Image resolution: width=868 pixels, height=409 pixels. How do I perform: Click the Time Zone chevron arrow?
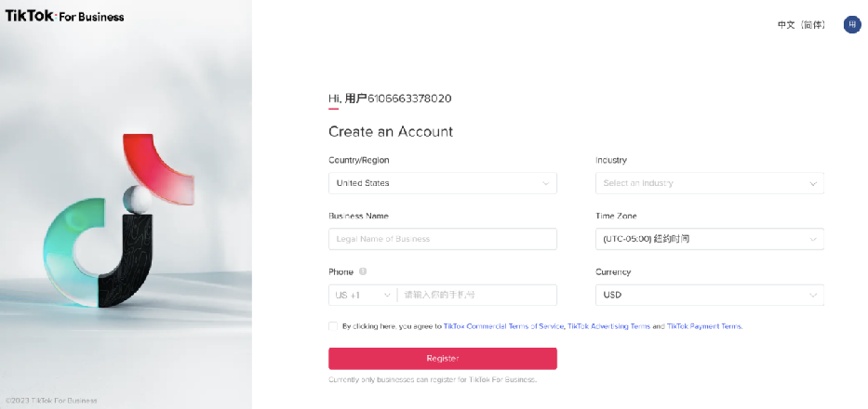click(812, 239)
